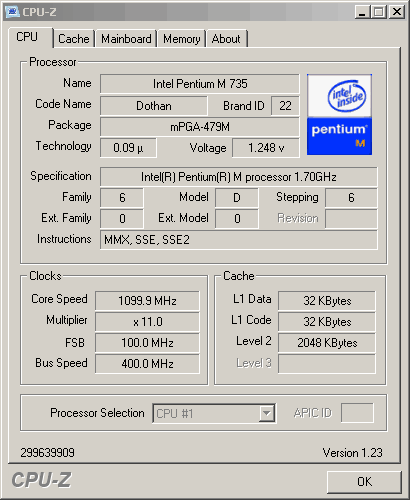
Task: Click the Voltage label
Action: coord(208,148)
